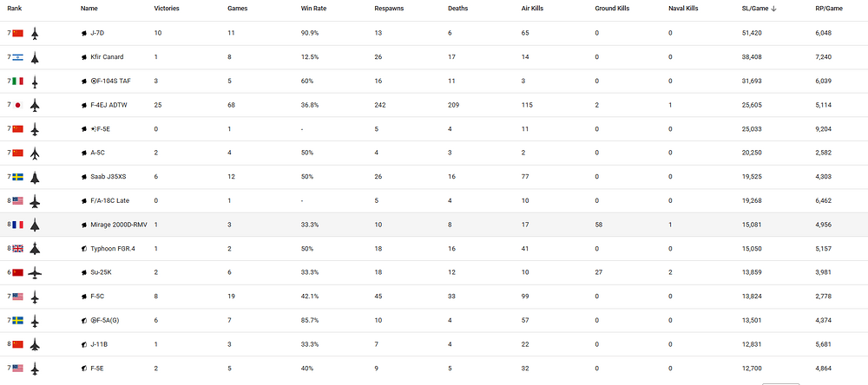Click the Swedish flag beside F-5A(G)
This screenshot has height=385, width=868.
(x=16, y=320)
